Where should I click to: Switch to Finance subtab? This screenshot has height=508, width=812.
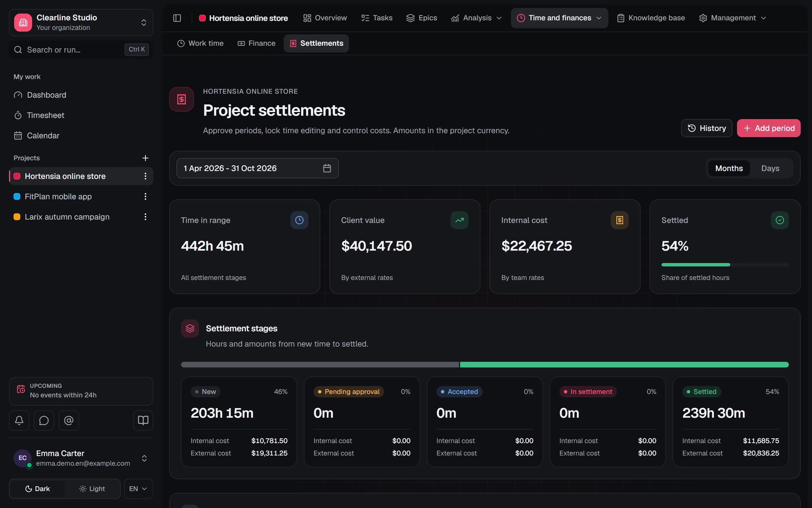pos(257,43)
